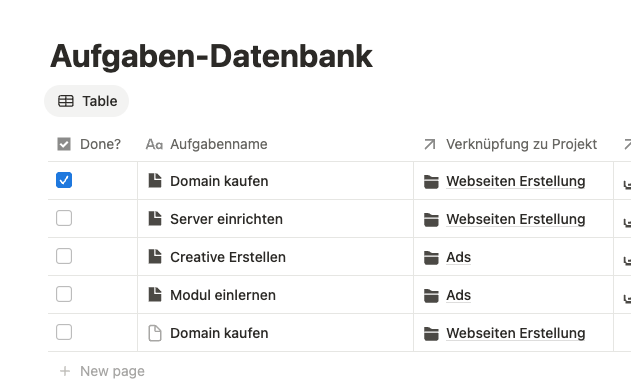Tick the checkbox for Creative Erstellen
Screen dimensions: 631x389
(64, 256)
